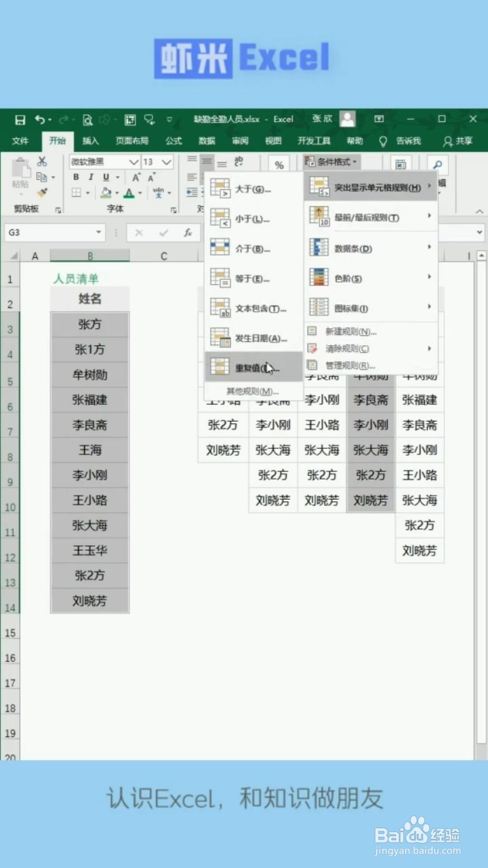This screenshot has height=868, width=488.
Task: Click the 粘贴 paste icon
Action: [20, 169]
